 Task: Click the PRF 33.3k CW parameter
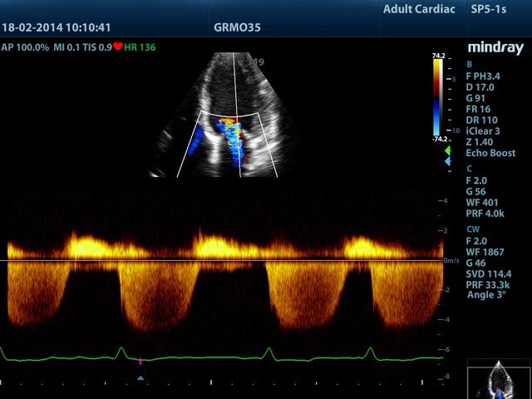click(487, 283)
